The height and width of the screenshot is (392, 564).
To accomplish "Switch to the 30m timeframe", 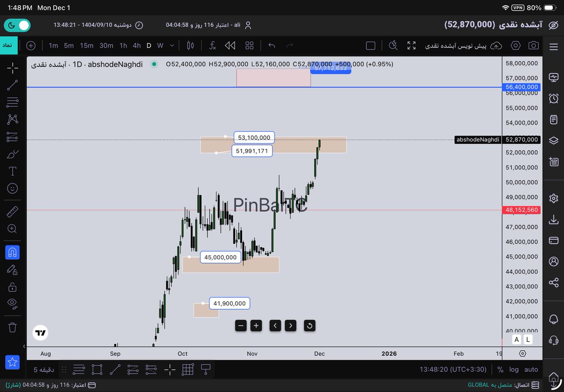I will 106,46.
